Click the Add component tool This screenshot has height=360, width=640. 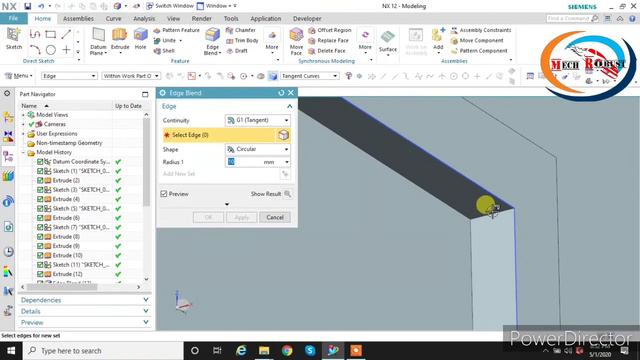click(438, 40)
